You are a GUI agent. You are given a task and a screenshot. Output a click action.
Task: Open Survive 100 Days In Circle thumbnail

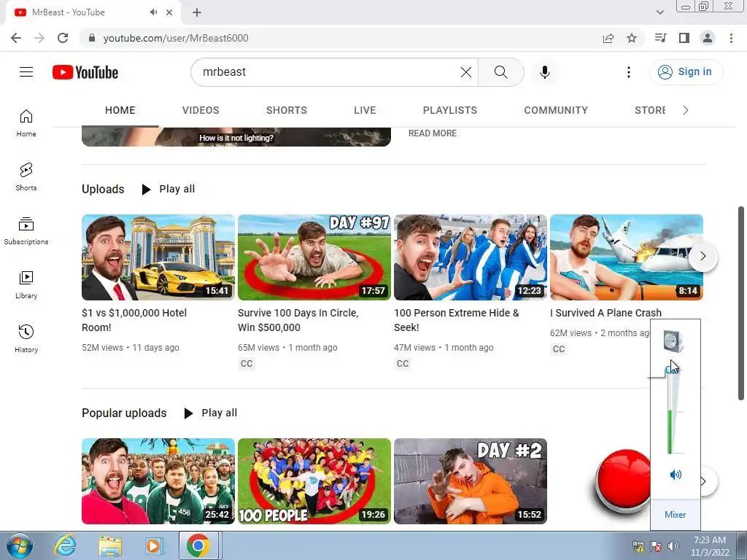point(314,257)
